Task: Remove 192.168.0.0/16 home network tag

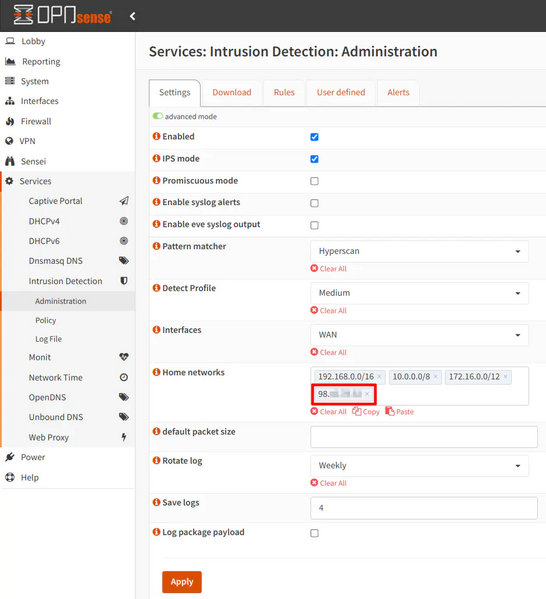Action: 379,377
